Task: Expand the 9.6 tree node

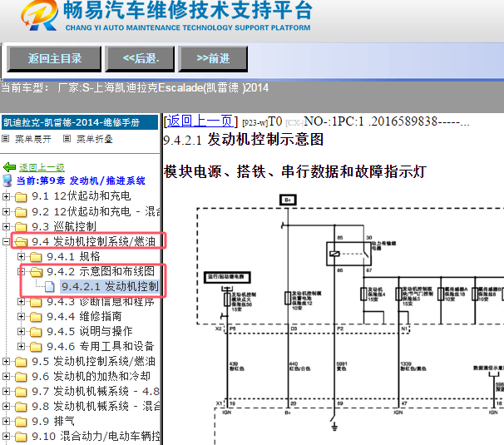Action: (x=6, y=377)
